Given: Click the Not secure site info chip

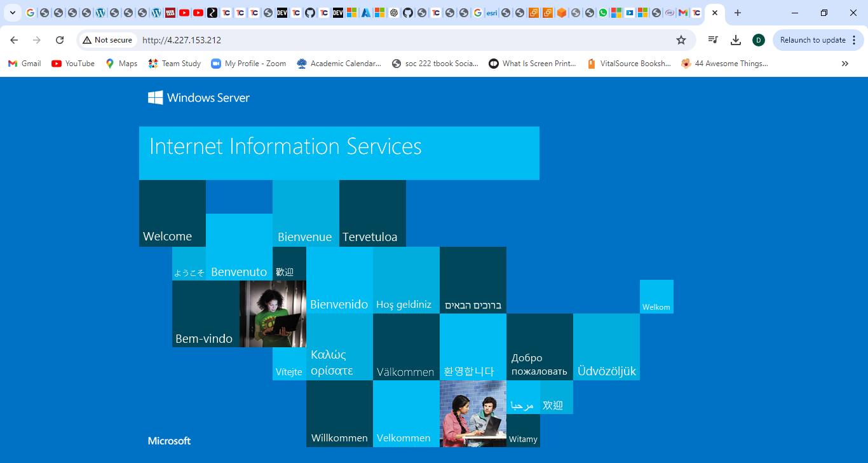Looking at the screenshot, I should coord(107,40).
